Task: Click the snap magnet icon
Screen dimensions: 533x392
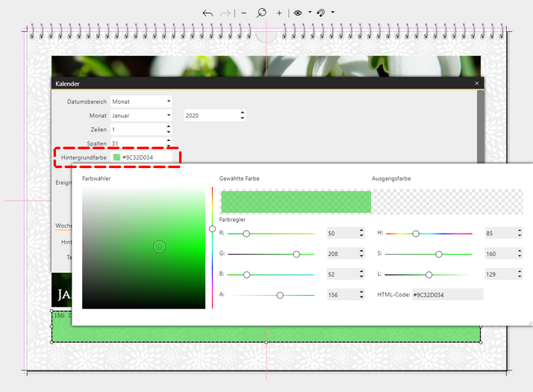Action: coord(321,13)
